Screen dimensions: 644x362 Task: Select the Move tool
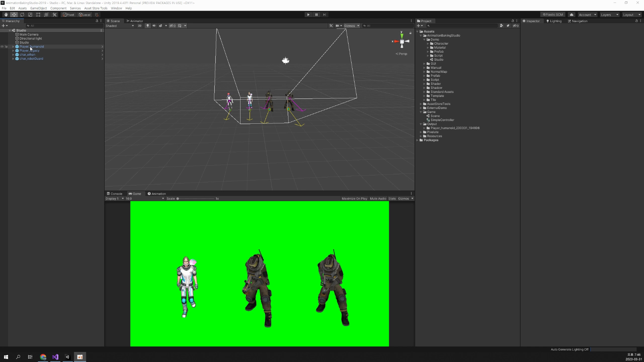pyautogui.click(x=14, y=15)
